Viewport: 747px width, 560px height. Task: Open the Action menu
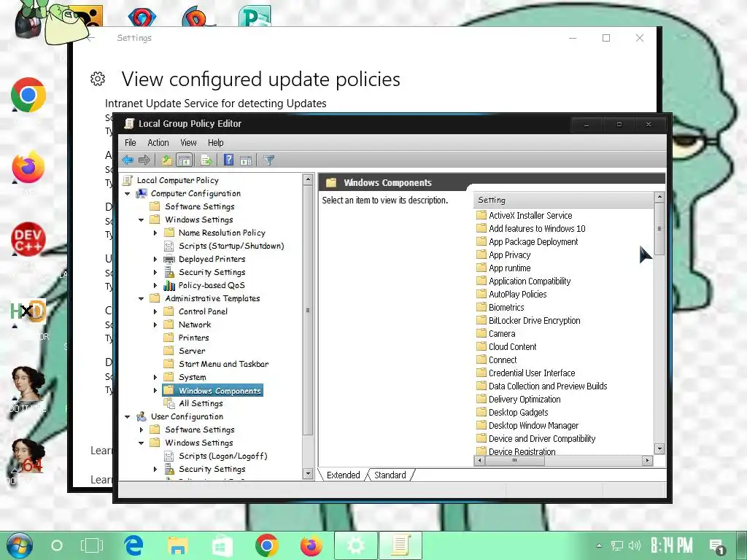[158, 142]
